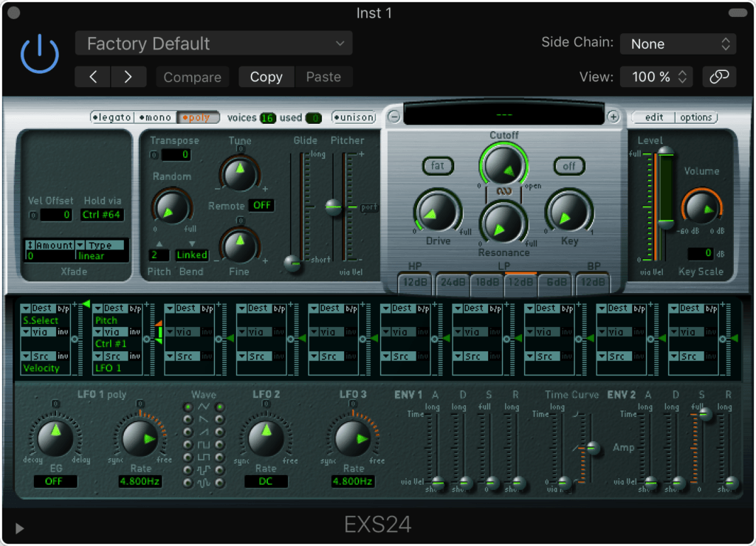Image resolution: width=756 pixels, height=546 pixels.
Task: Click the Random pitch knob
Action: (171, 207)
